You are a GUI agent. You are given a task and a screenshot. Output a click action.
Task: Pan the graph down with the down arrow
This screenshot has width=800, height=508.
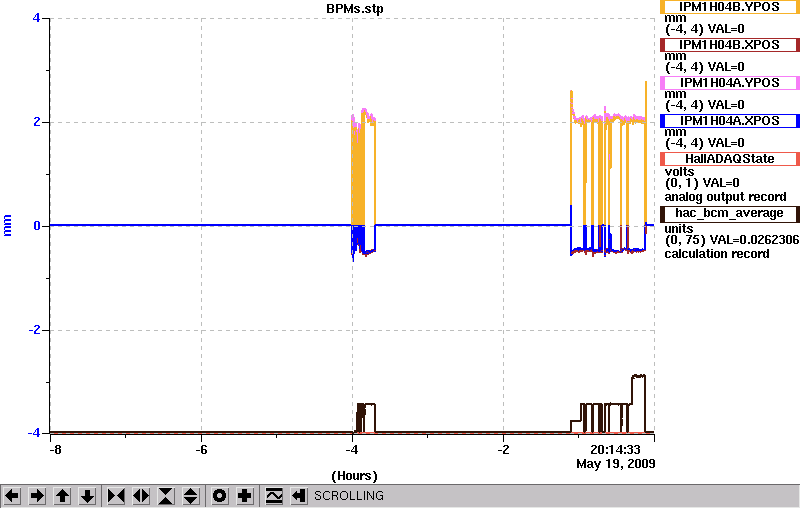pyautogui.click(x=87, y=496)
